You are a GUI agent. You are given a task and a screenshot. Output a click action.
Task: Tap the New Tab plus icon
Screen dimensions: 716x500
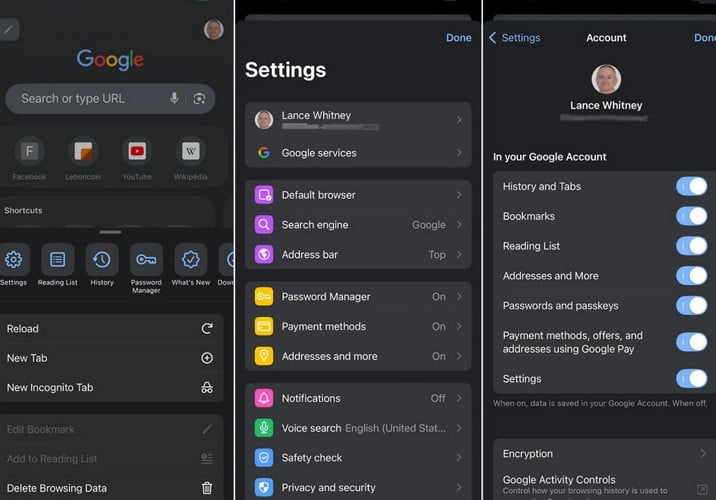(207, 358)
